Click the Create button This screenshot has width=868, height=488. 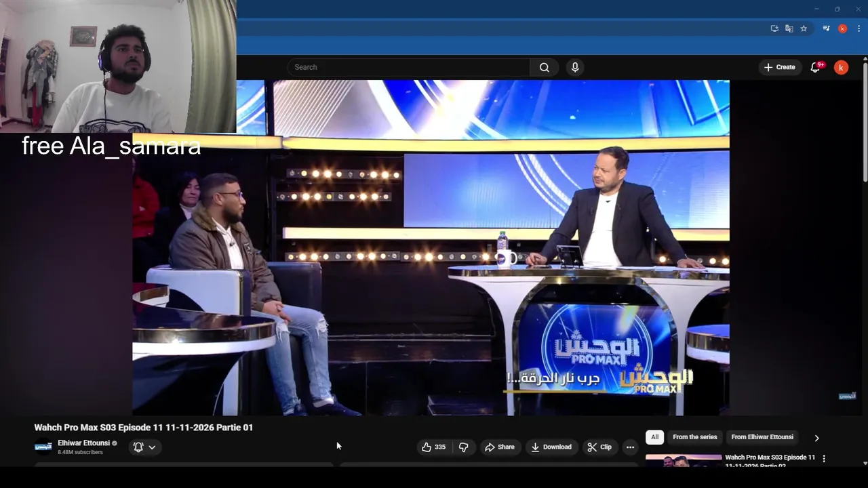pyautogui.click(x=779, y=67)
